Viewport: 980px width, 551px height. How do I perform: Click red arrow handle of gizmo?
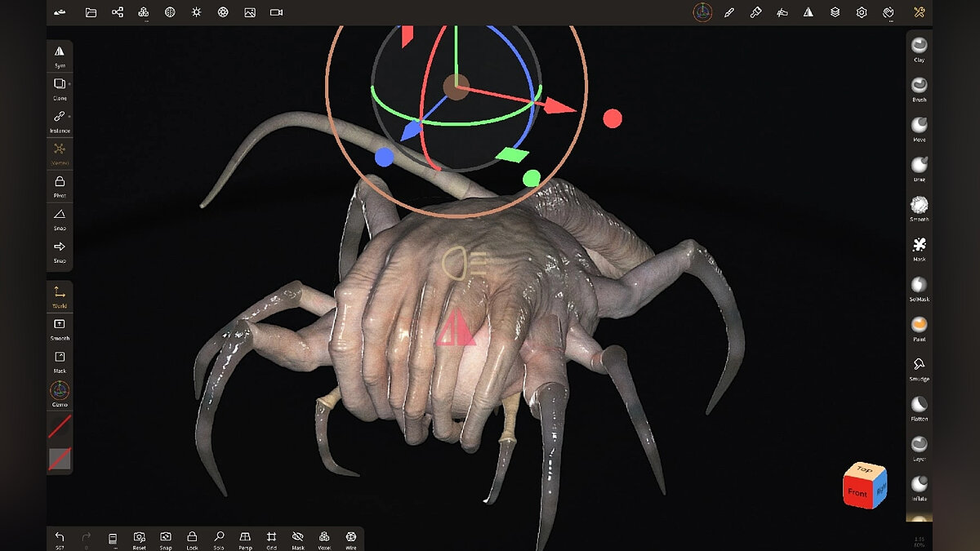click(x=560, y=106)
